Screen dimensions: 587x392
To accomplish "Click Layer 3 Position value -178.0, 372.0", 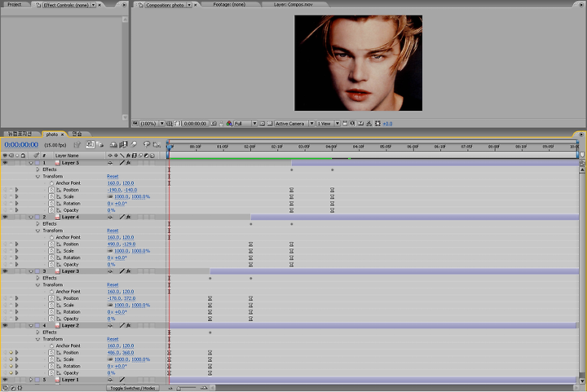I will 121,298.
